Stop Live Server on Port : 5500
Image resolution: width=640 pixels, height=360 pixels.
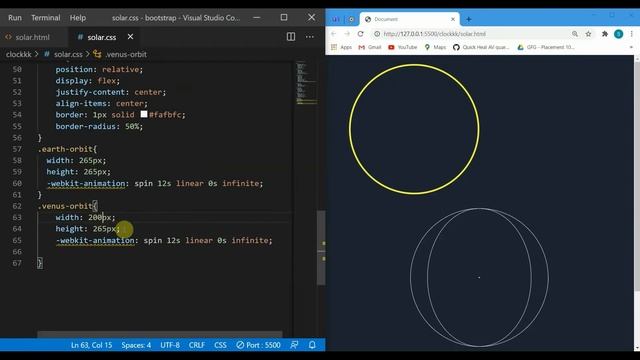point(258,345)
